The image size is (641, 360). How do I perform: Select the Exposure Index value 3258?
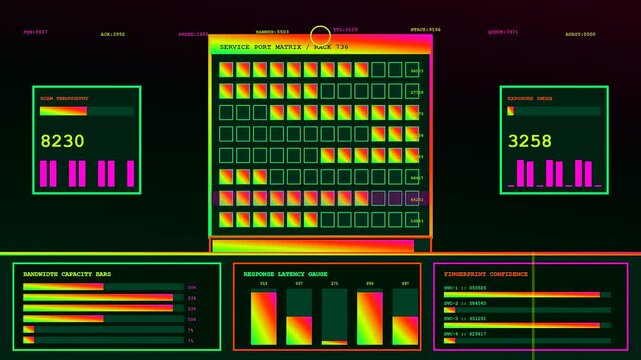[x=530, y=141]
